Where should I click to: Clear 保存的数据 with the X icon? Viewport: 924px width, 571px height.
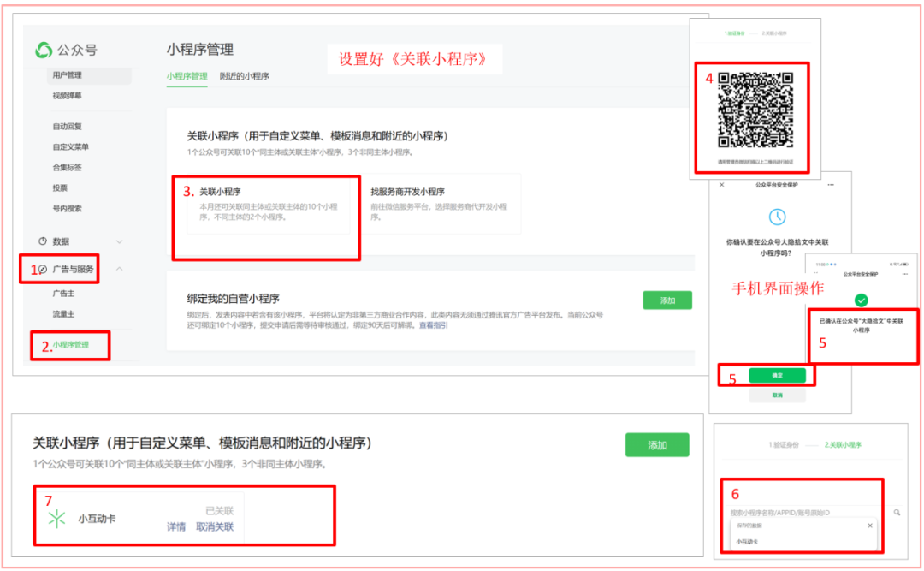[x=870, y=525]
